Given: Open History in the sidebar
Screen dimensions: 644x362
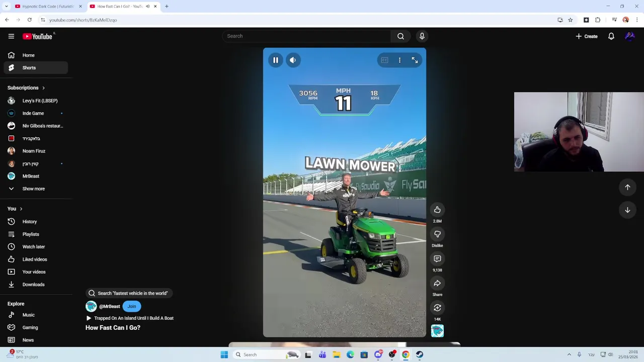Looking at the screenshot, I should [35, 222].
